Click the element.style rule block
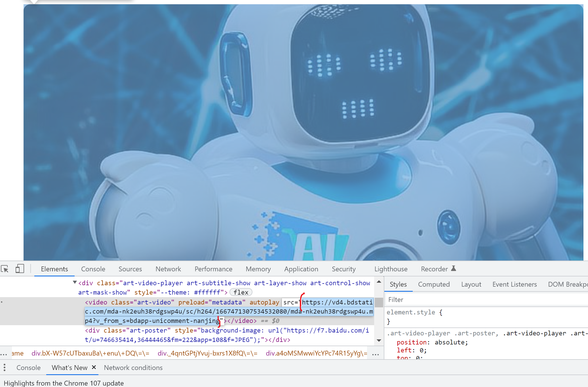This screenshot has width=588, height=387. click(x=486, y=317)
